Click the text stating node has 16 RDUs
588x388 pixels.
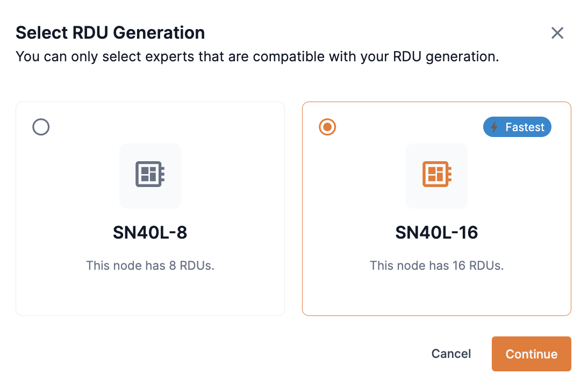(436, 265)
